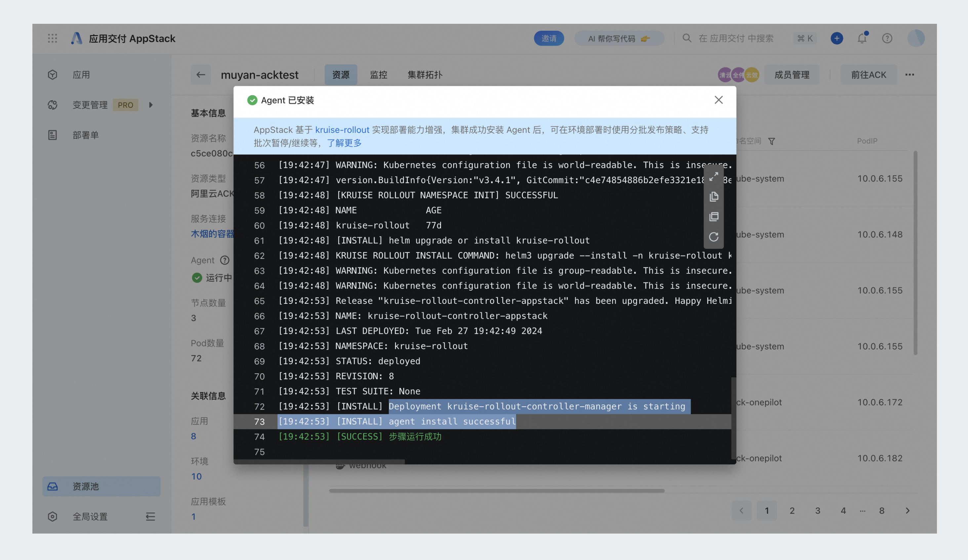Switch to the 监控 tab
968x560 pixels.
(378, 74)
